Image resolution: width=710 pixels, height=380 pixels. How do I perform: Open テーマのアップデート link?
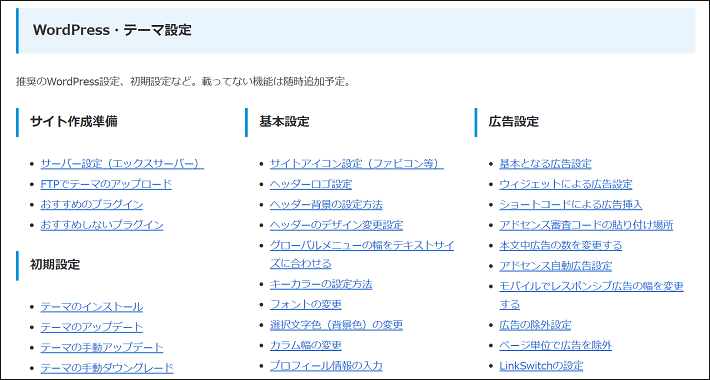pyautogui.click(x=91, y=327)
